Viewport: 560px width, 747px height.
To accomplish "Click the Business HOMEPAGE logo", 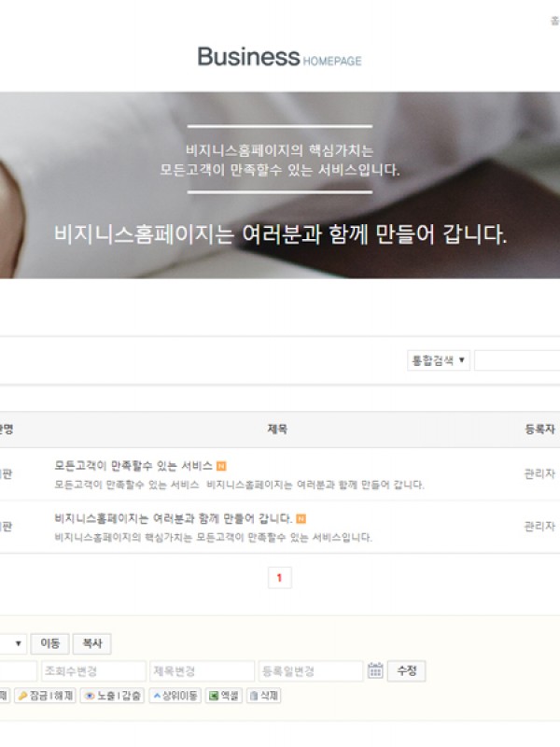I will pos(279,57).
